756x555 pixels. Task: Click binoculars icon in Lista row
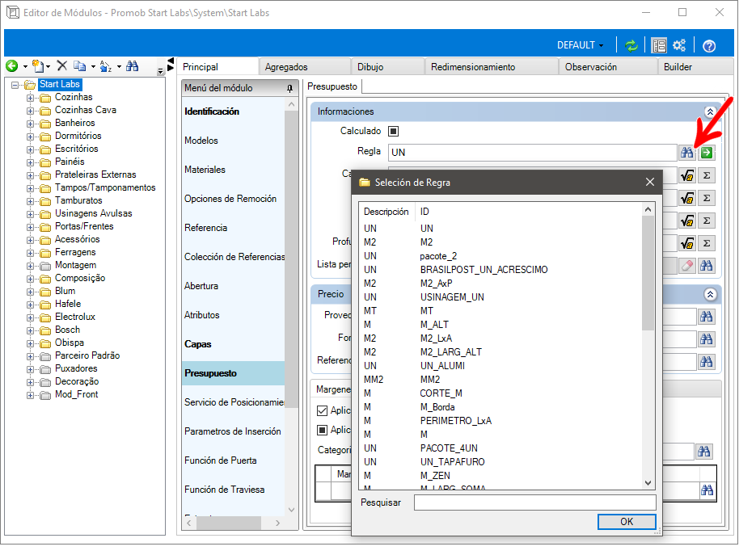(x=707, y=266)
